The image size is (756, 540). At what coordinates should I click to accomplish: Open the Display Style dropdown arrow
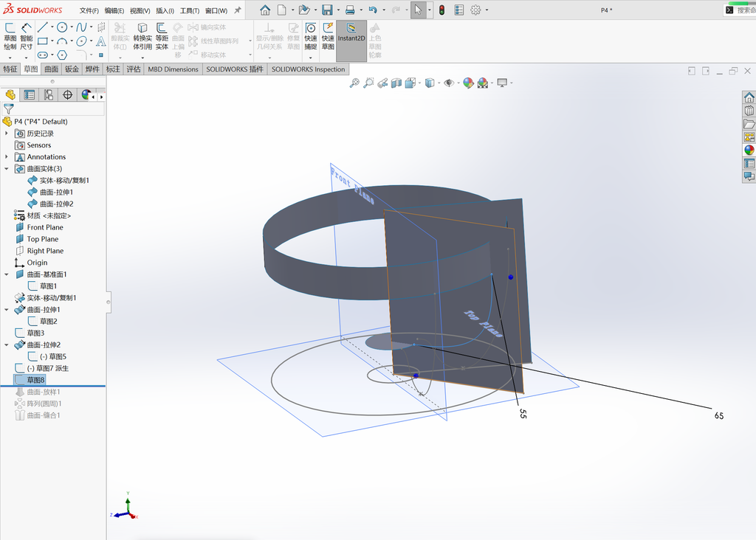coord(439,83)
